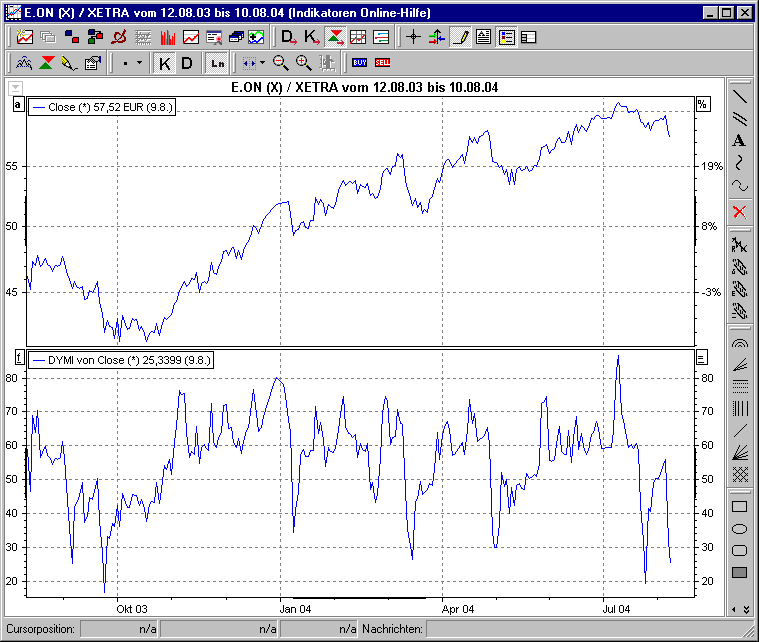Click the SELL order icon
Viewport: 759px width, 642px height.
383,63
